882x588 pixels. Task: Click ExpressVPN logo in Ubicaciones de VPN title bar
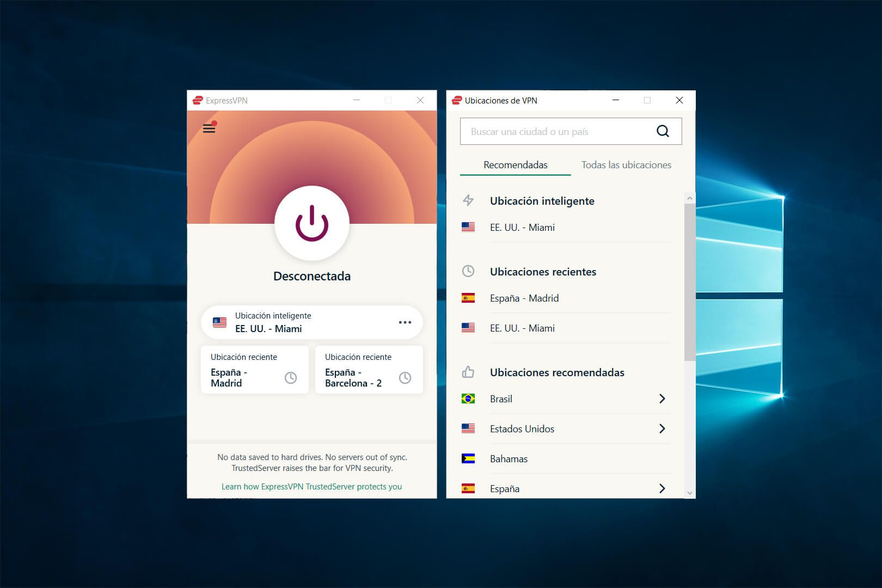(x=457, y=100)
